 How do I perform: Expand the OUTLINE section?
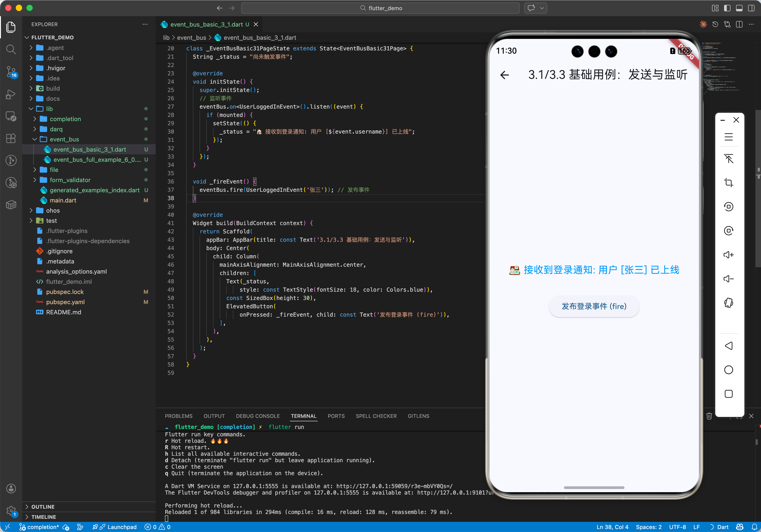point(43,507)
